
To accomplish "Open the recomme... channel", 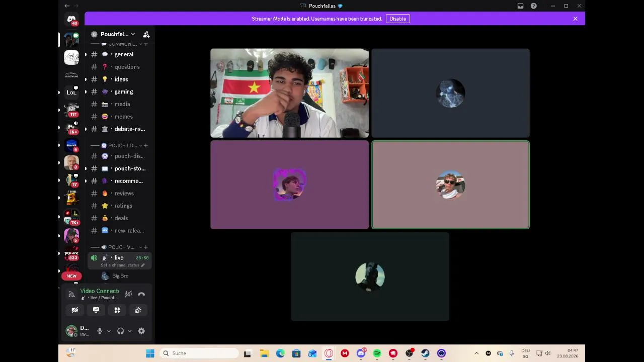I will pos(119,181).
